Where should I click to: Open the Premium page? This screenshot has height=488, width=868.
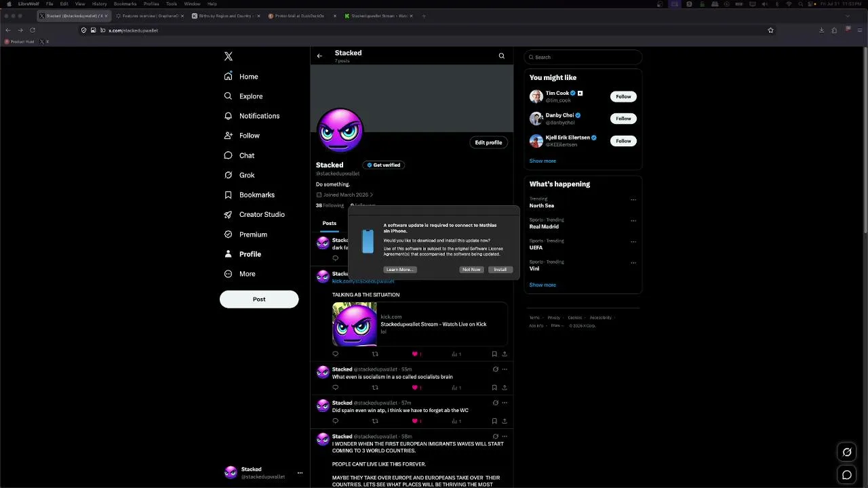[245, 235]
